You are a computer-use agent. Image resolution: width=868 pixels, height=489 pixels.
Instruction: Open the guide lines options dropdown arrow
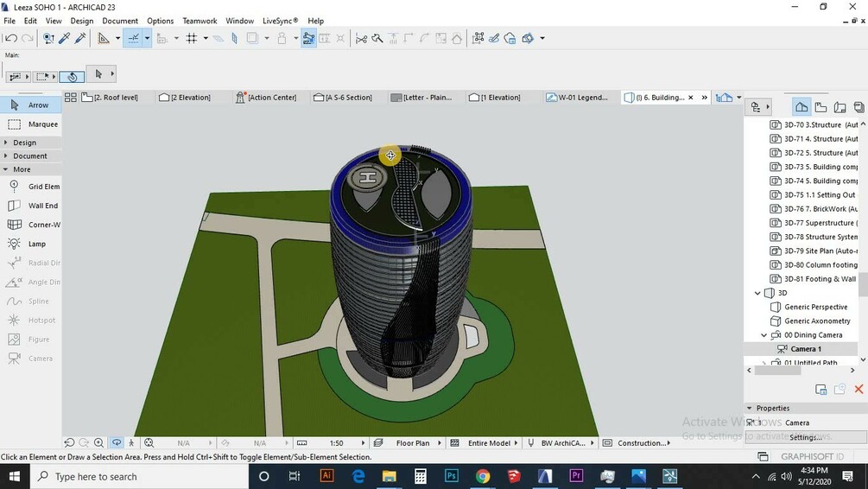pos(147,38)
